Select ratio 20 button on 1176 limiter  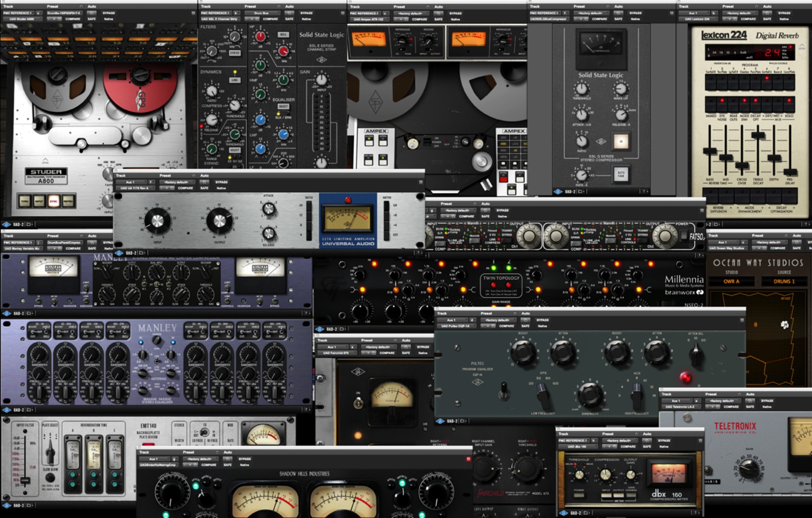coord(309,205)
